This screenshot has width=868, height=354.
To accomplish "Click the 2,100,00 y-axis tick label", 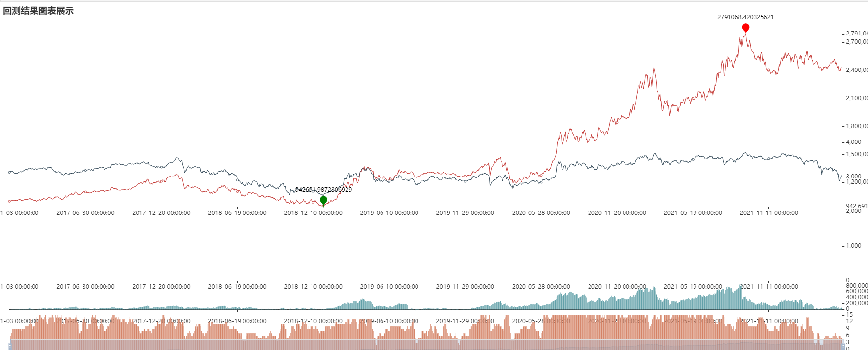I will coord(857,98).
